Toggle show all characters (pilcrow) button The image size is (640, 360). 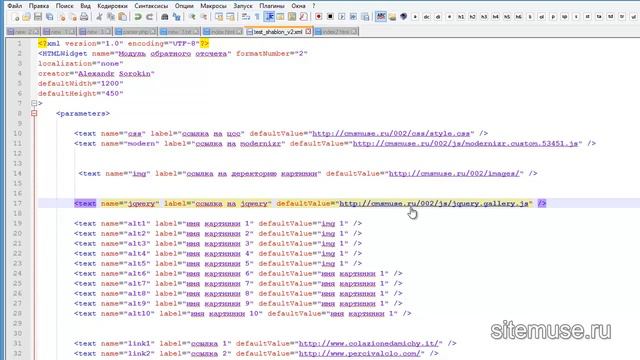click(257, 17)
